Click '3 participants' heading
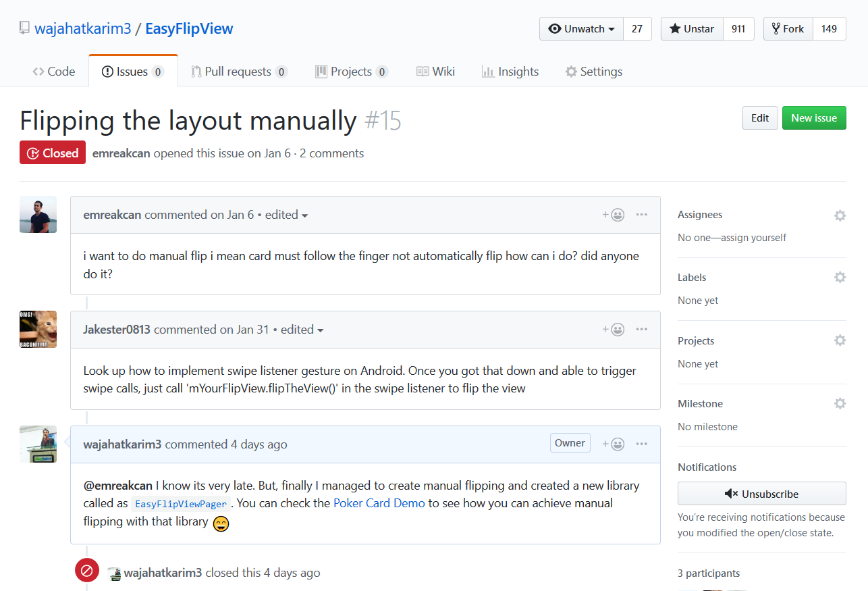 (x=709, y=573)
